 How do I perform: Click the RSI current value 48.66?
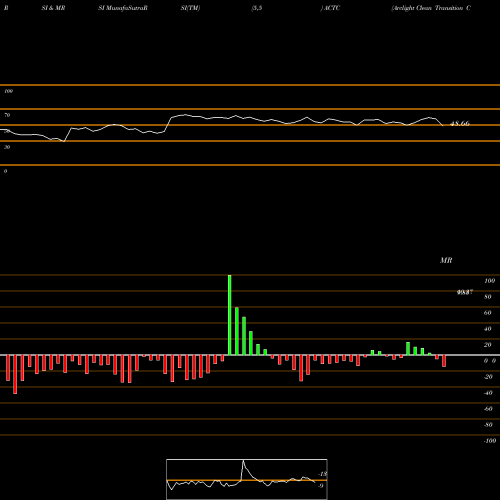(460, 123)
